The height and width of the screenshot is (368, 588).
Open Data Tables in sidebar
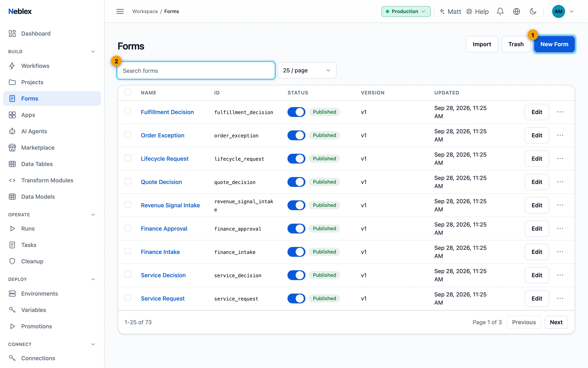tap(52, 164)
